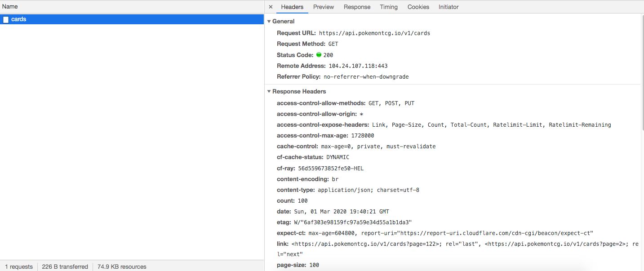Screen dimensions: 644x271
Task: Click the date header value
Action: [x=342, y=212]
